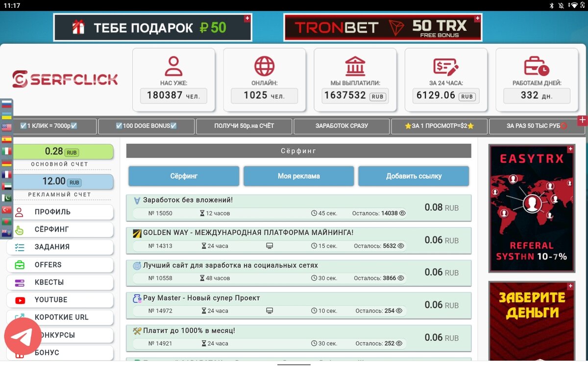Switch language to the USA flag
The width and height of the screenshot is (588, 368).
[x=6, y=127]
